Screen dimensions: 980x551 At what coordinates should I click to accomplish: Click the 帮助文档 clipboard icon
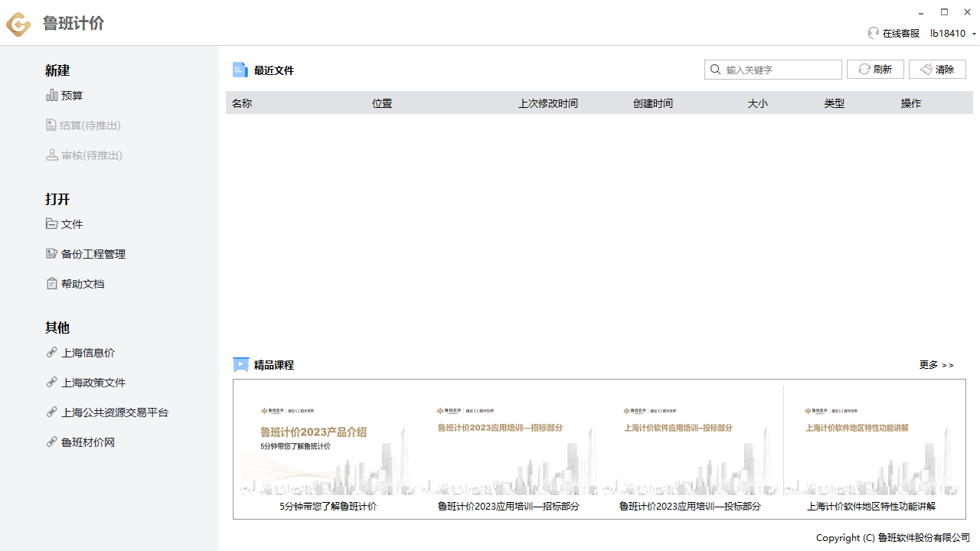coord(52,284)
